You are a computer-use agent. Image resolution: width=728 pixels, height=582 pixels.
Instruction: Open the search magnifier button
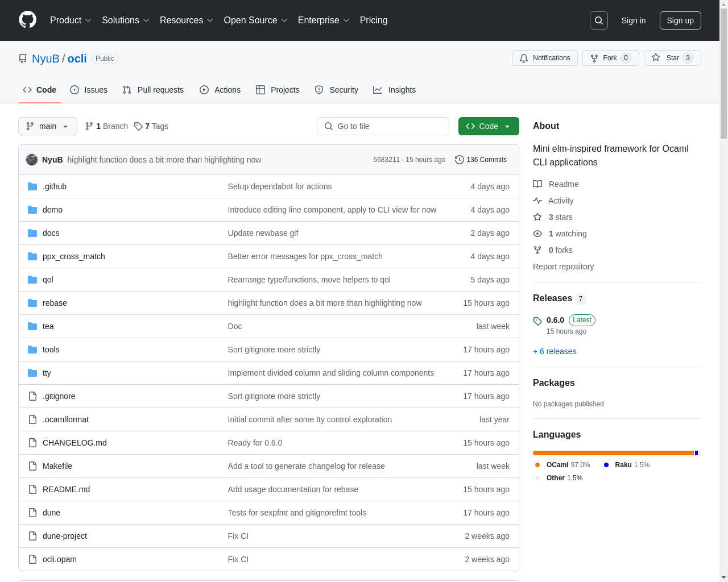pyautogui.click(x=599, y=20)
